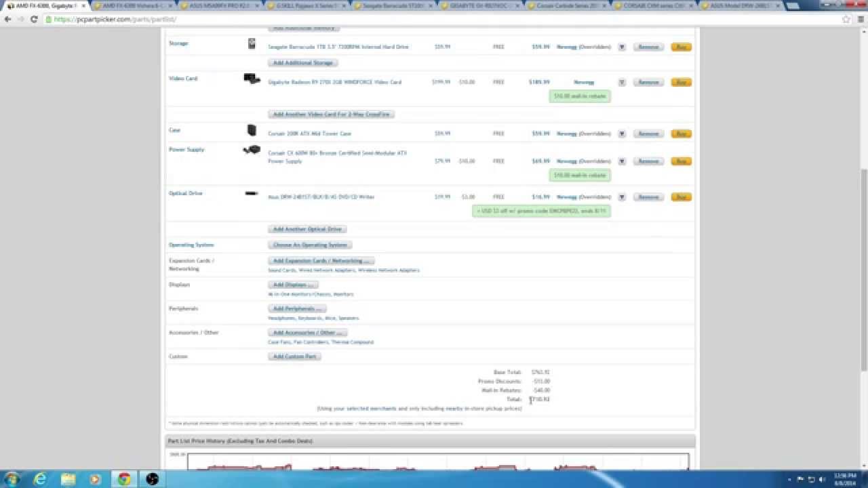Switch to the CORSAIR CXM series tab
Screen dimensions: 868x488
[x=653, y=5]
